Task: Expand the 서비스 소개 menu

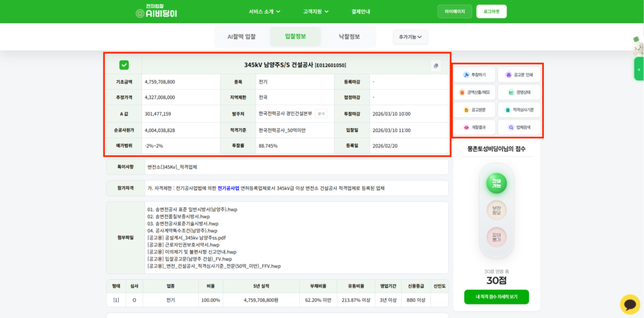Action: [x=264, y=11]
